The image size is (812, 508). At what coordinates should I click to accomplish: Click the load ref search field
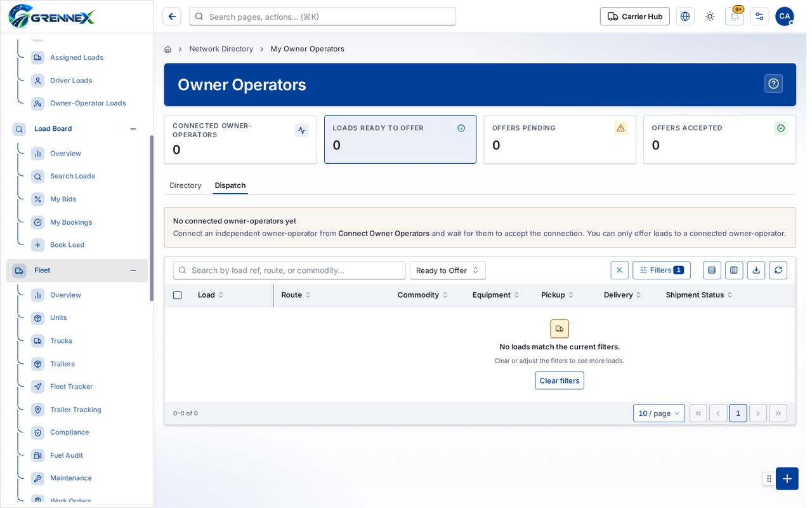[289, 271]
